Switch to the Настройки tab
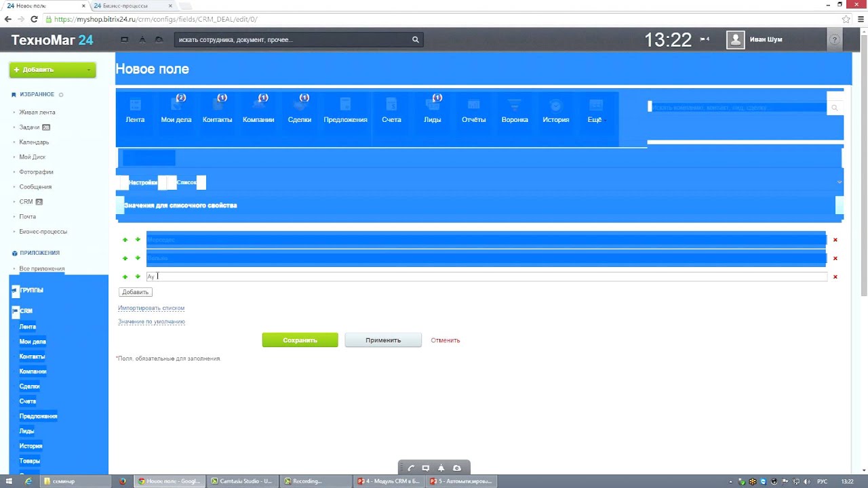 [x=142, y=182]
